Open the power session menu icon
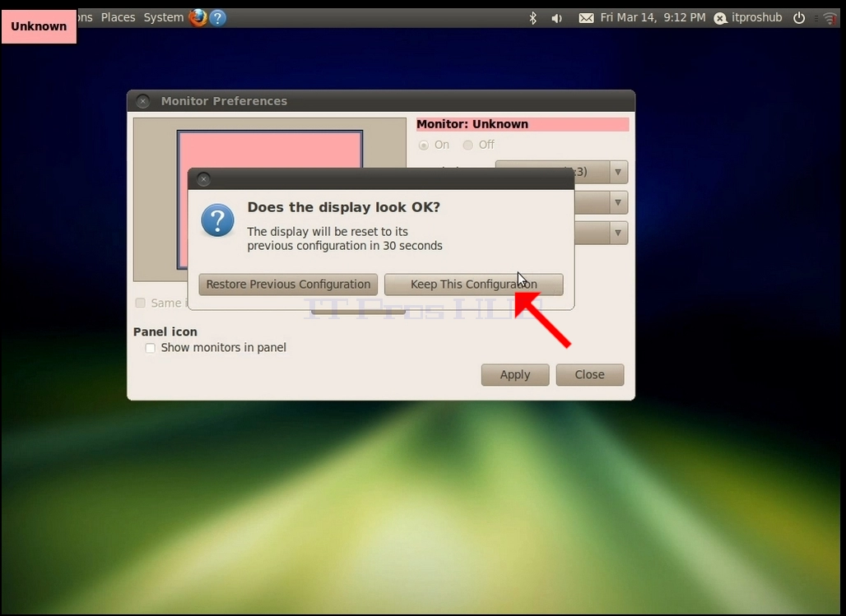Screen dimensions: 846x616 tap(799, 18)
